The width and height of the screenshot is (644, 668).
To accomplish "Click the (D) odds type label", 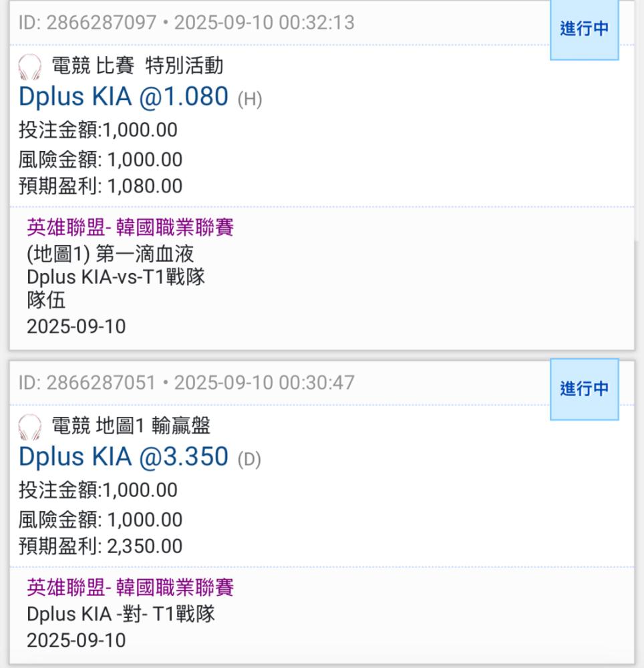I will 249,459.
